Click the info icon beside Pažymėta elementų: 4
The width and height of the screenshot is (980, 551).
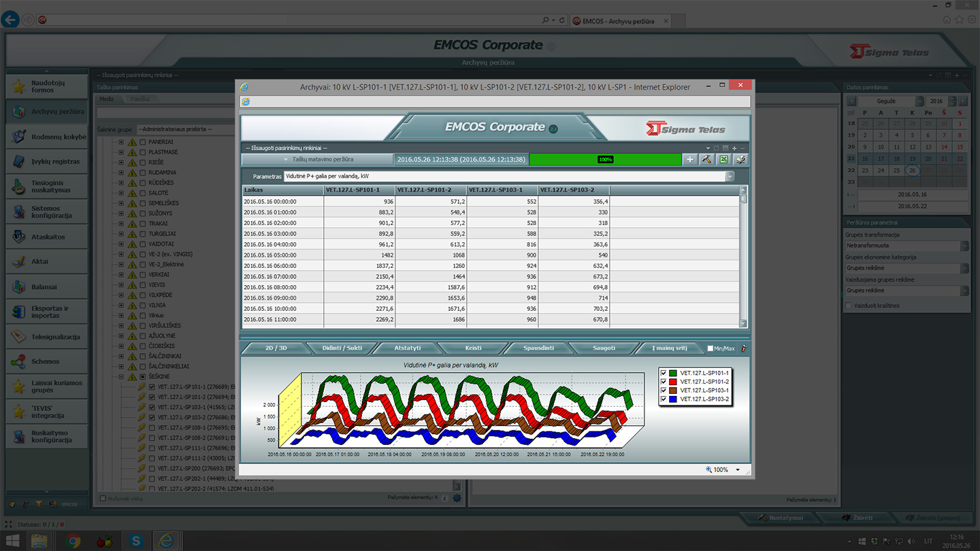(x=444, y=498)
